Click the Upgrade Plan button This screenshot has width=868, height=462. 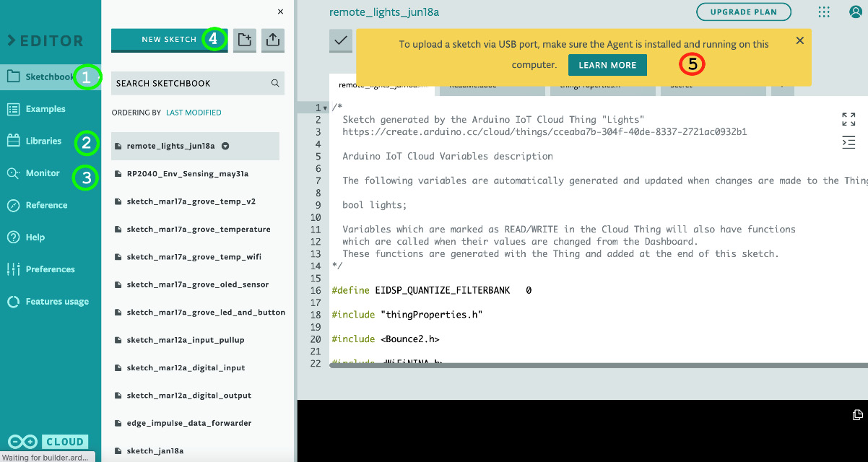click(x=743, y=12)
